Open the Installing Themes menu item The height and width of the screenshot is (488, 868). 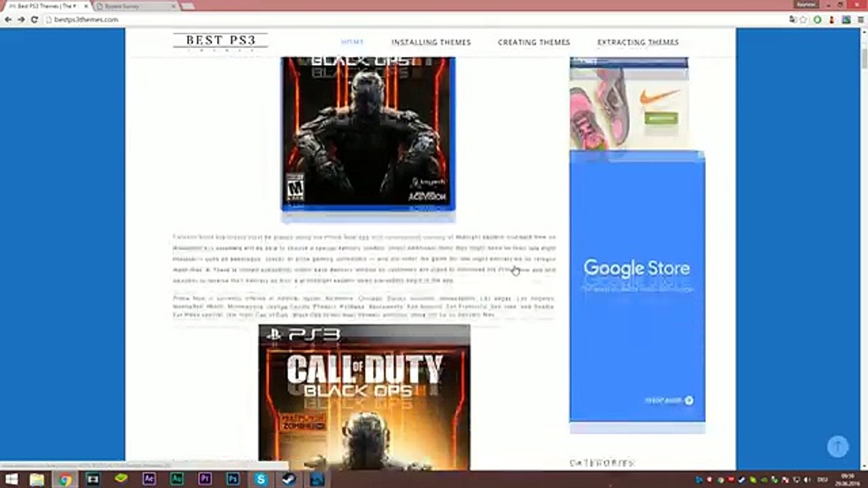(431, 42)
